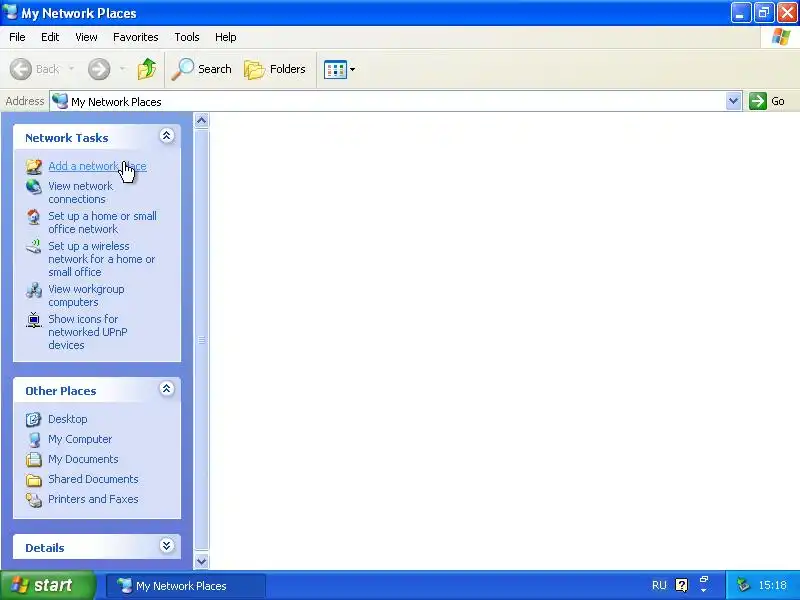This screenshot has height=600, width=800.
Task: Open the Favorites menu
Action: tap(136, 37)
